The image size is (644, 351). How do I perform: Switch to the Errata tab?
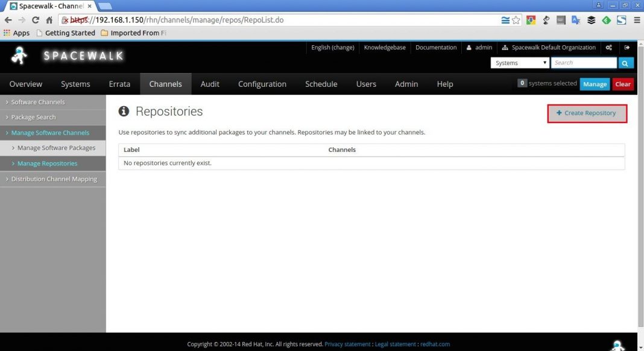click(x=119, y=84)
